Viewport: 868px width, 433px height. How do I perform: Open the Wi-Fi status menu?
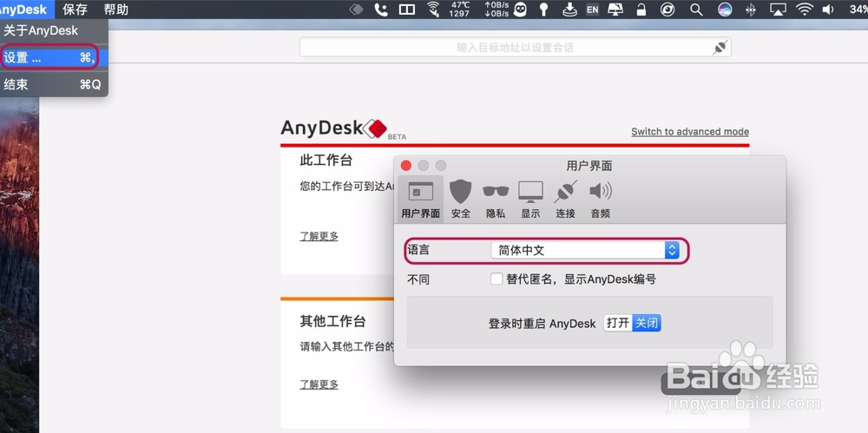[805, 10]
